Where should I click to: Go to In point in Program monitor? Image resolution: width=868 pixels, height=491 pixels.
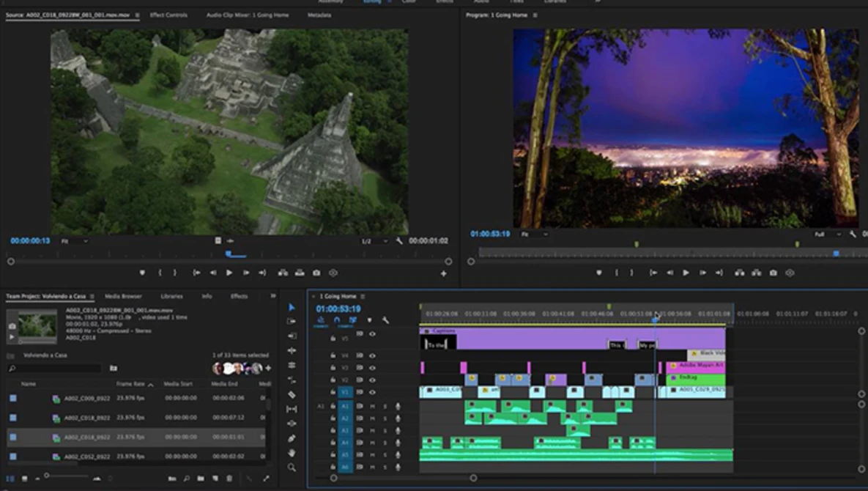click(x=653, y=273)
